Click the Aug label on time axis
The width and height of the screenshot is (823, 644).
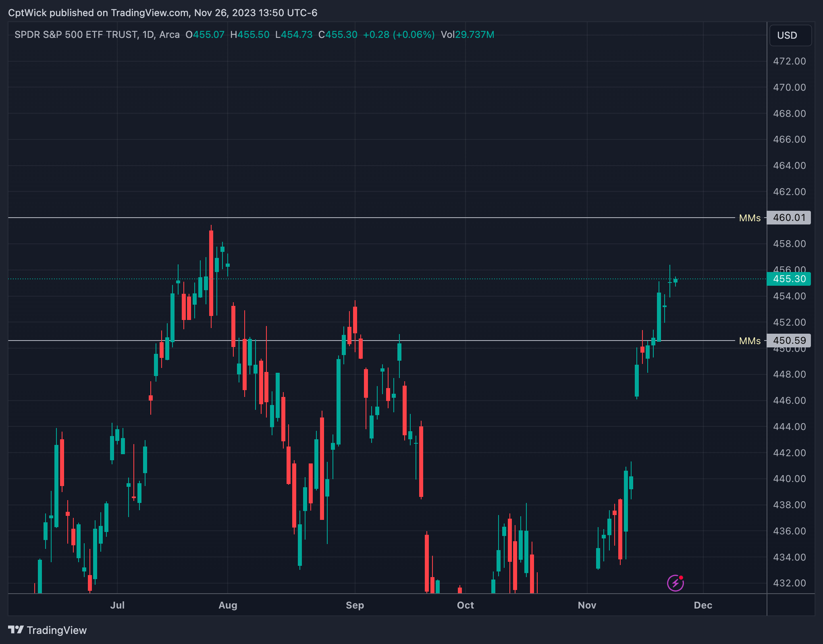[228, 605]
